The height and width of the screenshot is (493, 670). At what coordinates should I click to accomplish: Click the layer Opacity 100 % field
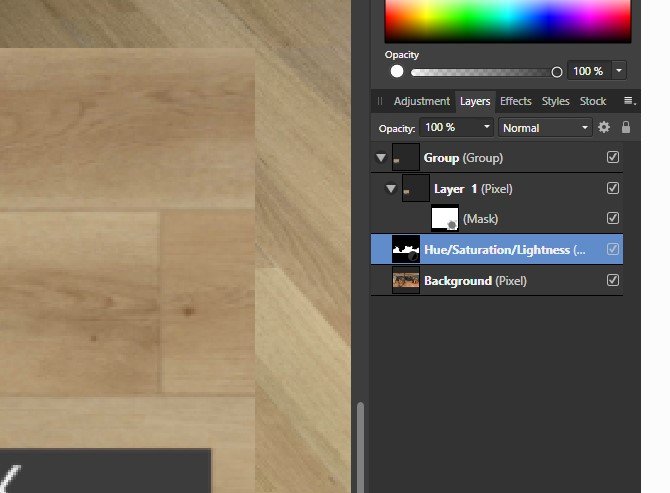(450, 127)
